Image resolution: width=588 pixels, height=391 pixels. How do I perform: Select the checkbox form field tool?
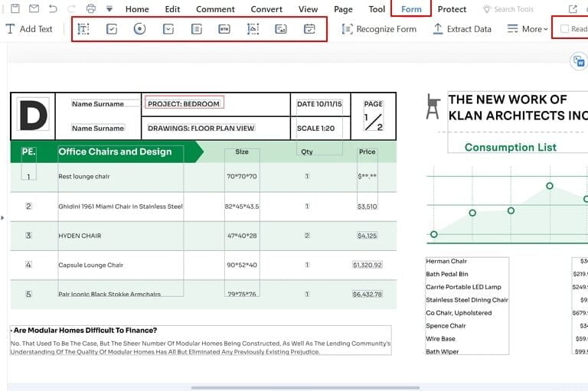pyautogui.click(x=112, y=29)
